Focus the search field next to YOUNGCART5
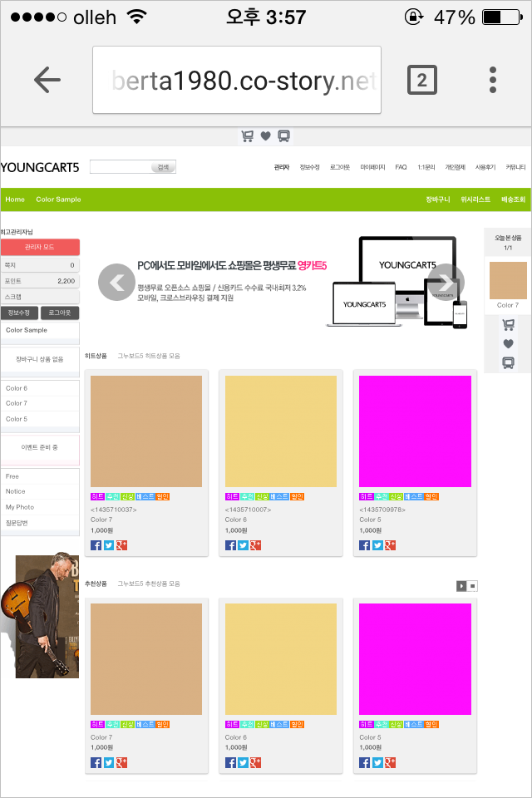The width and height of the screenshot is (532, 798). [121, 167]
